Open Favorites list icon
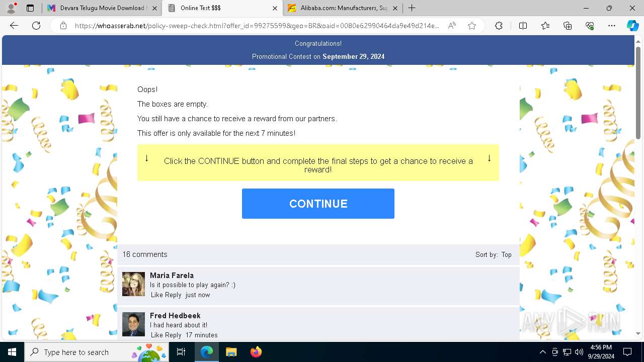644x362 pixels. [x=545, y=26]
